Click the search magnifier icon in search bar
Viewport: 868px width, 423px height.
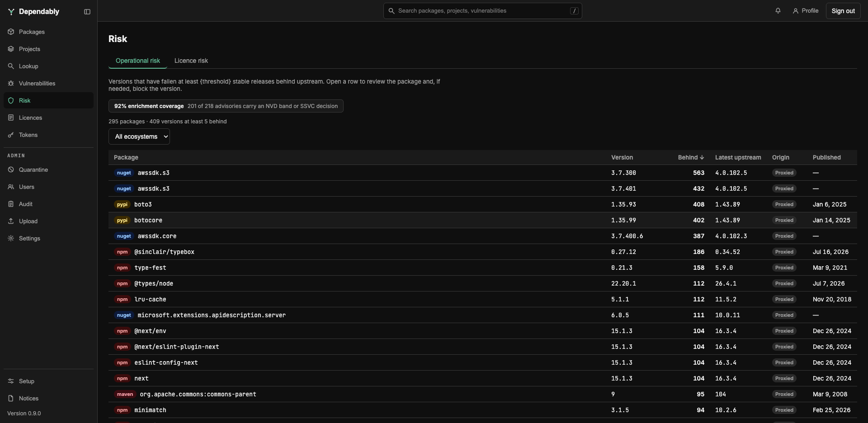[x=392, y=11]
